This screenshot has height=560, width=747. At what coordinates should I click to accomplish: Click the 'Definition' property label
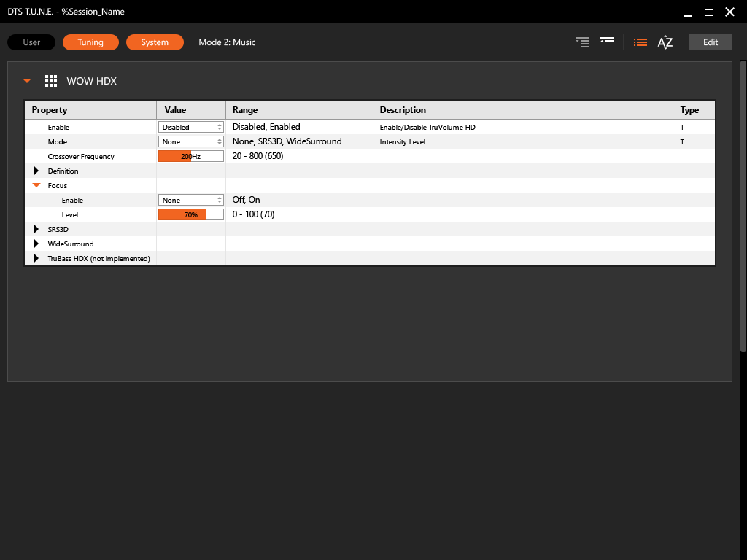click(x=63, y=171)
